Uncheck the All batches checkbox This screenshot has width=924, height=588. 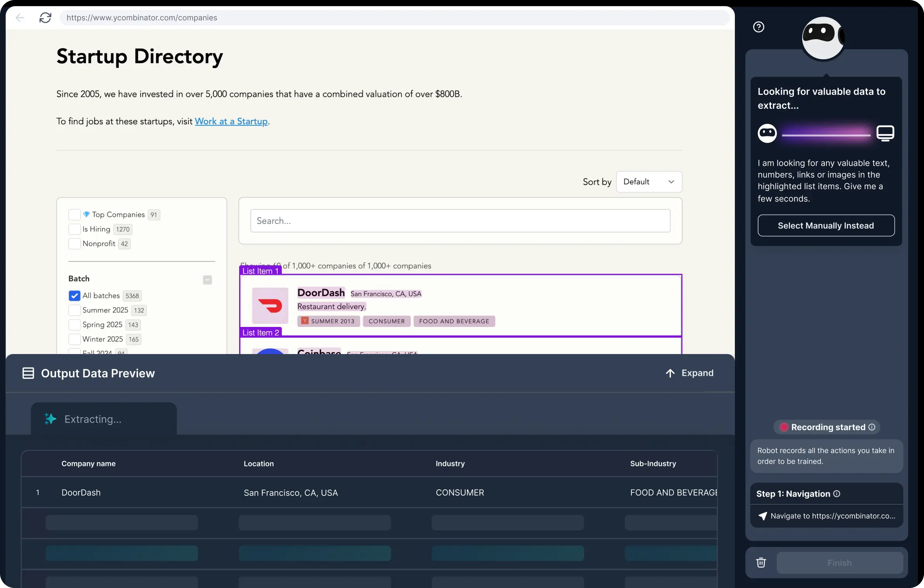click(x=74, y=296)
